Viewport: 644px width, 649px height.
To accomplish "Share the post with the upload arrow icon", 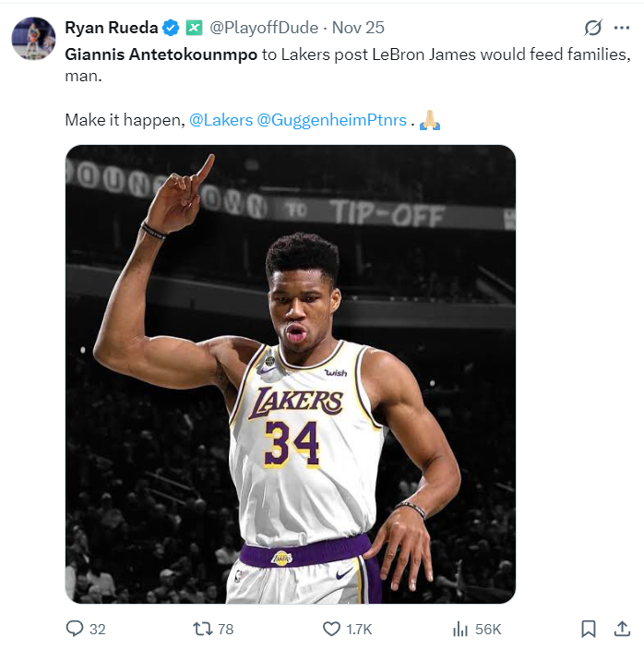I will click(621, 629).
